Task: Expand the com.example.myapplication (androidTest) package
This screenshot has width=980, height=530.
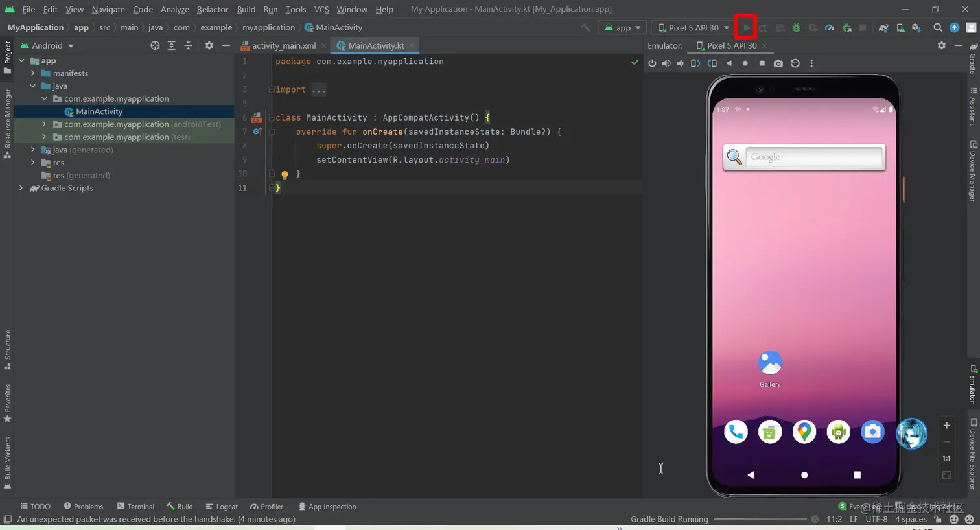Action: tap(44, 124)
